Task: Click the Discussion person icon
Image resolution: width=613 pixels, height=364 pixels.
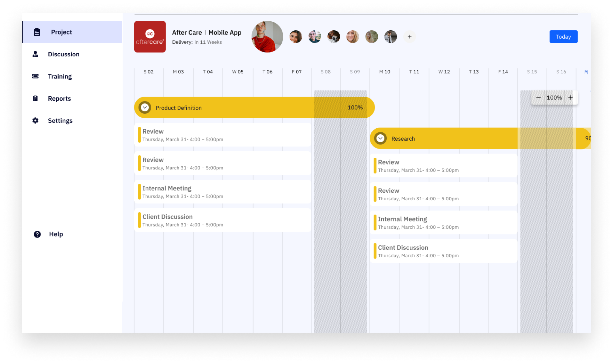Action: click(x=35, y=54)
